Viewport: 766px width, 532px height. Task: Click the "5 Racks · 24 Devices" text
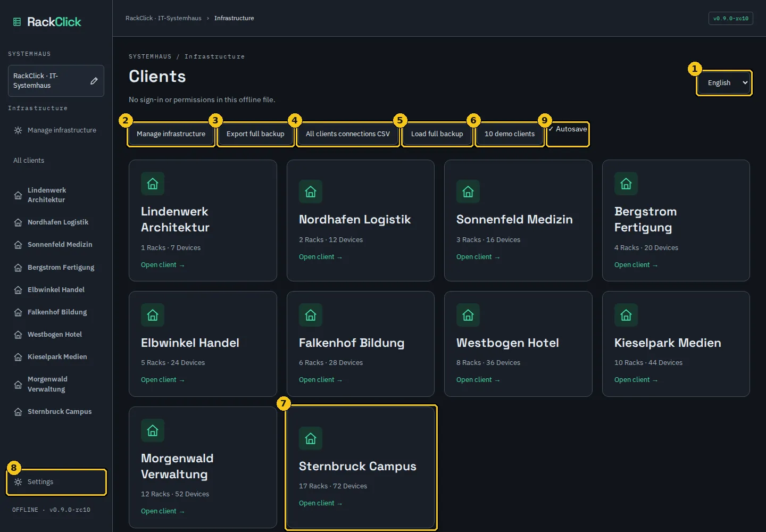(x=173, y=363)
